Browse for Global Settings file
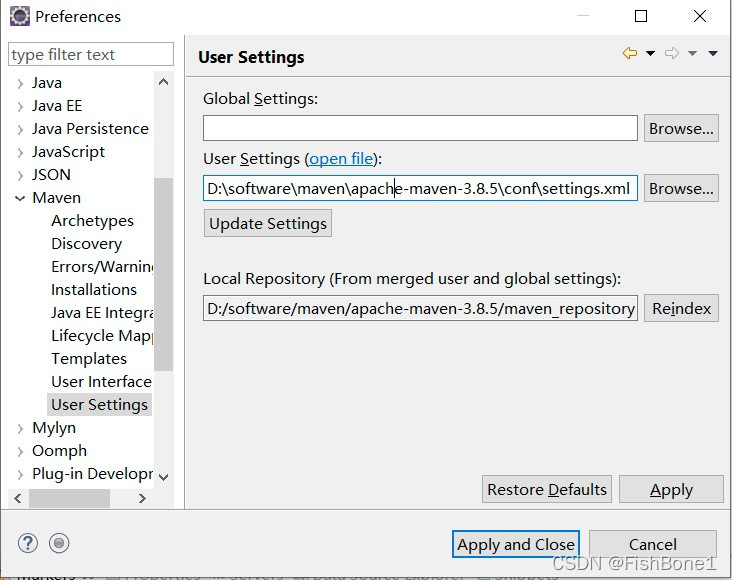The height and width of the screenshot is (580, 732). (x=681, y=128)
